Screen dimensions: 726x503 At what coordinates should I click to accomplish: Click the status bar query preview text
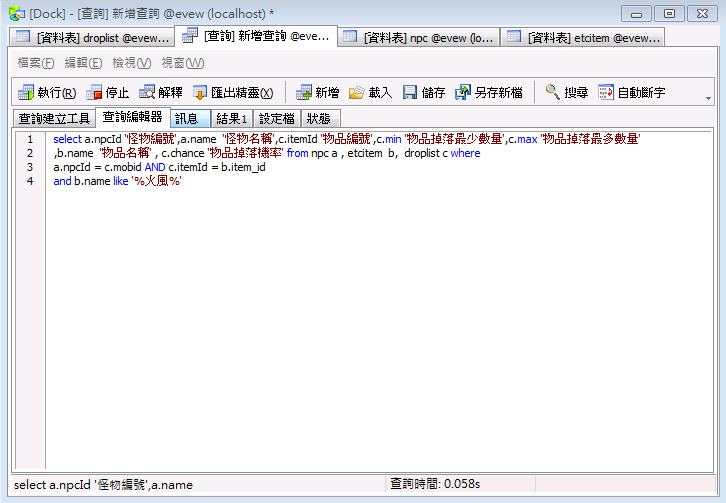(x=103, y=485)
